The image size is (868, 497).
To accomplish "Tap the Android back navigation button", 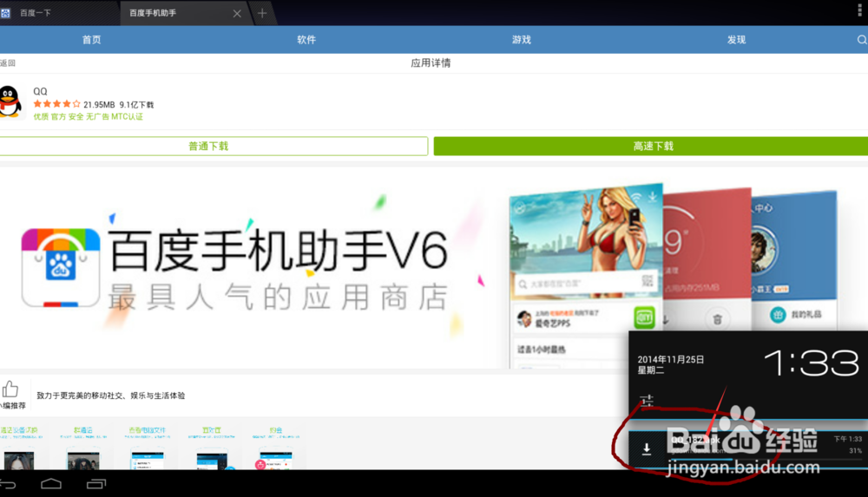I will (8, 484).
